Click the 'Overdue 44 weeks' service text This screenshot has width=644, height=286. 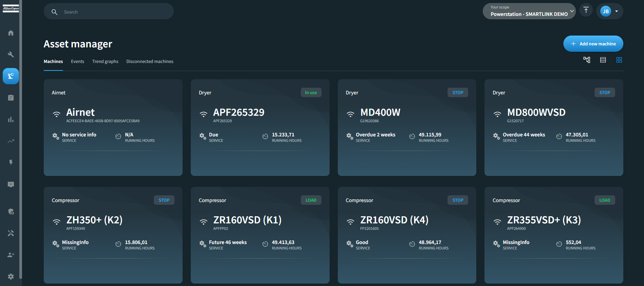click(x=524, y=135)
